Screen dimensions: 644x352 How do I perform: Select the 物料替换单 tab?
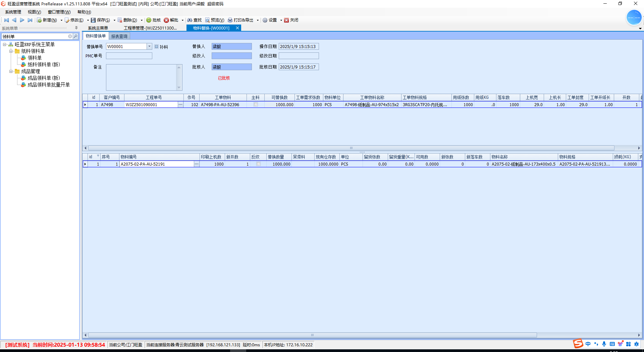tap(96, 36)
